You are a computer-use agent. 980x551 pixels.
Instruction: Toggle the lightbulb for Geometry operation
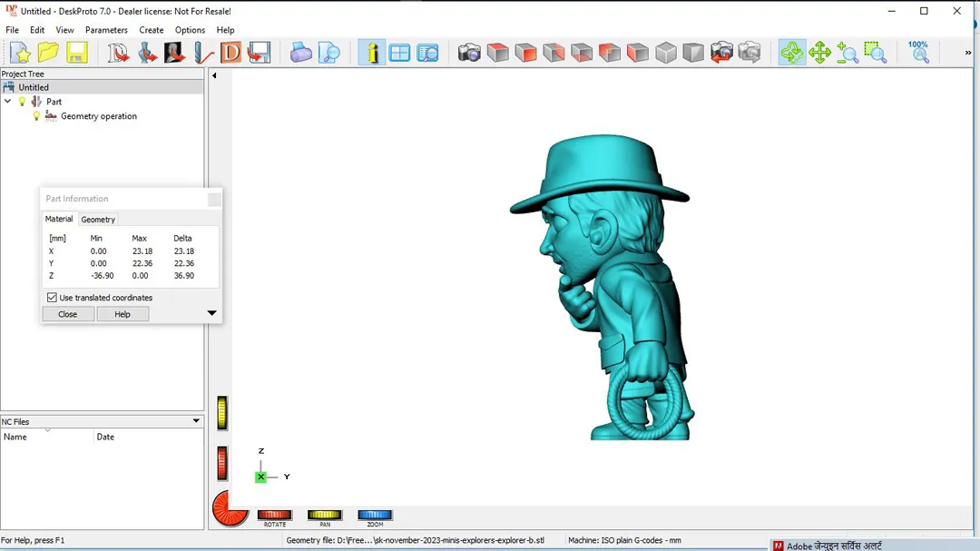tap(36, 116)
